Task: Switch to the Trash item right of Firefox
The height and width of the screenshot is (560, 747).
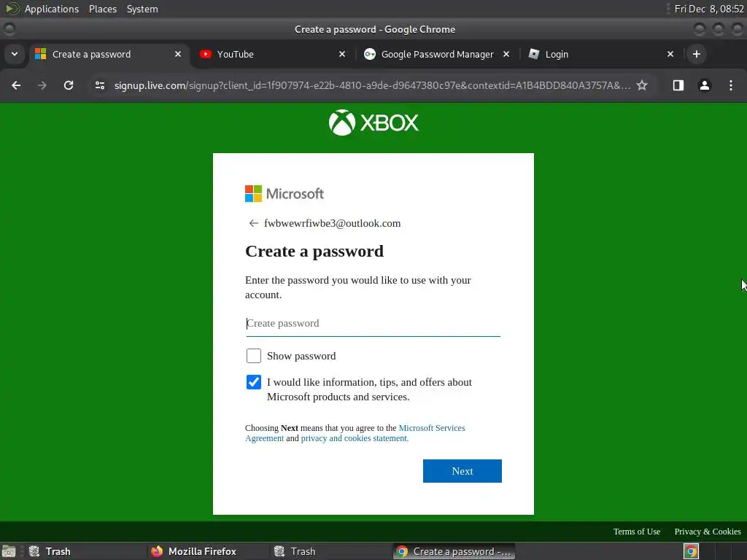Action: [330, 551]
